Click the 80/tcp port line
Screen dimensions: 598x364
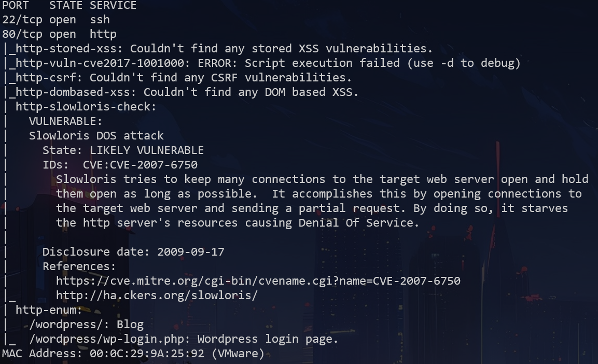pyautogui.click(x=59, y=34)
